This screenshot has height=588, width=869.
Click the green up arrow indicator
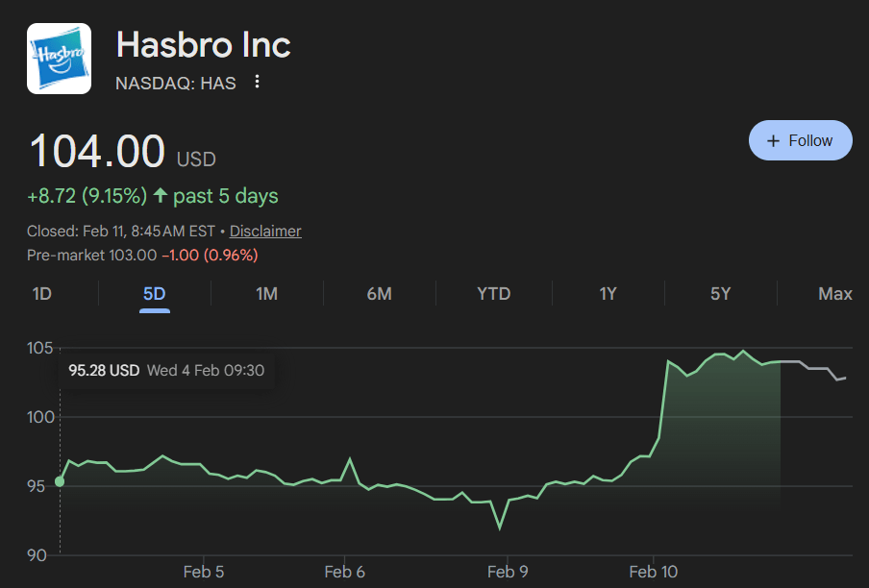click(x=160, y=196)
